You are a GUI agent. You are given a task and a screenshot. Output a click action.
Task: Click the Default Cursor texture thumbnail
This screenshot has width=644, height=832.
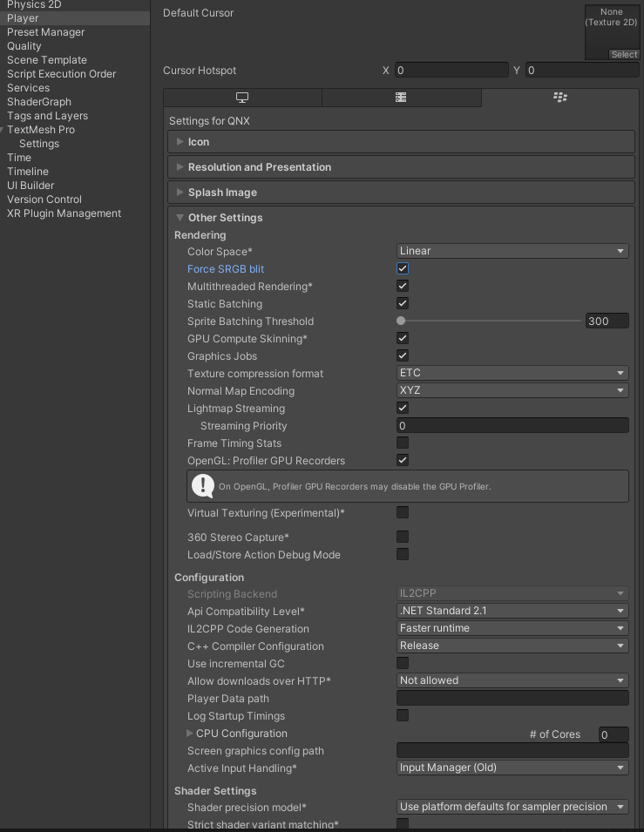tap(612, 27)
